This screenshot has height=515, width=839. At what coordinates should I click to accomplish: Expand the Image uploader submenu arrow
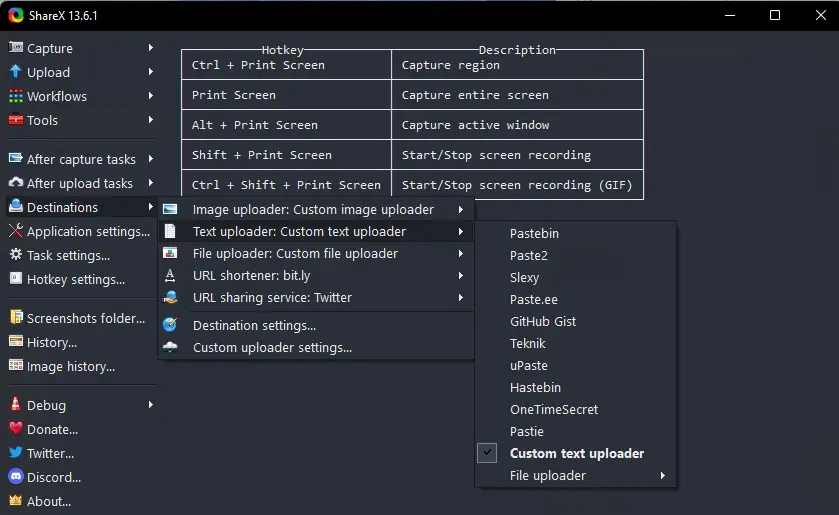click(461, 209)
